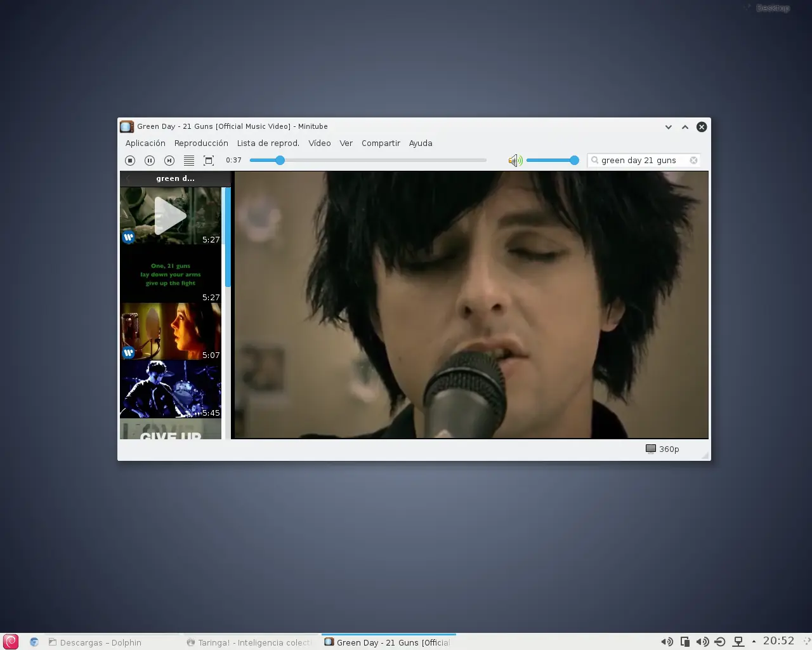The height and width of the screenshot is (650, 812).
Task: Click the panel settings icon beside clock
Action: point(806,642)
